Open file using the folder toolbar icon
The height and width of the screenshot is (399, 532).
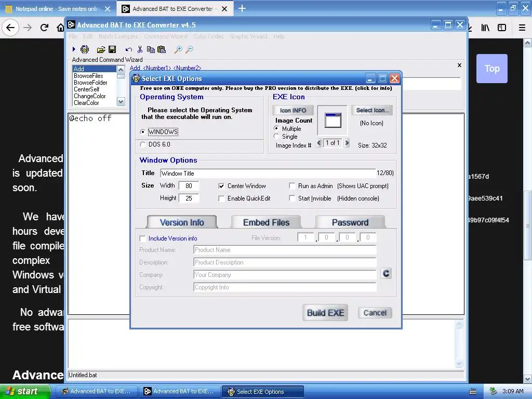click(x=101, y=50)
